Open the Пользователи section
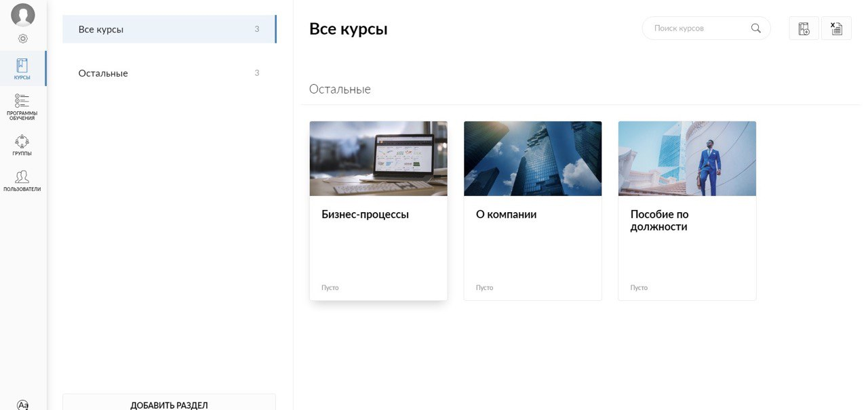868x410 pixels. 22,181
